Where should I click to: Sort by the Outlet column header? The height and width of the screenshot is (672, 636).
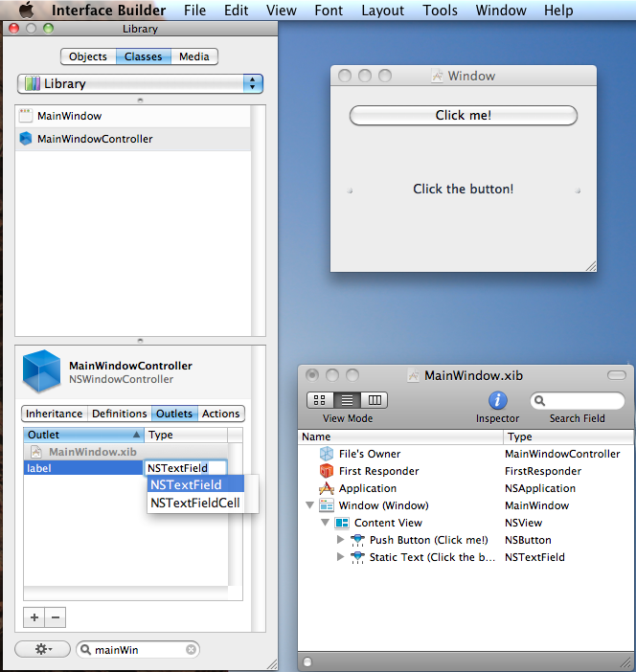point(83,435)
